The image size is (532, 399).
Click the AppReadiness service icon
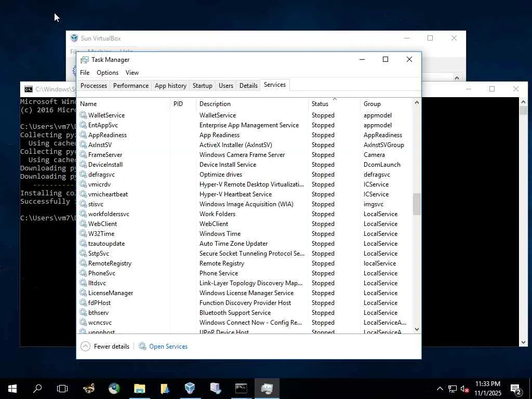pyautogui.click(x=83, y=135)
